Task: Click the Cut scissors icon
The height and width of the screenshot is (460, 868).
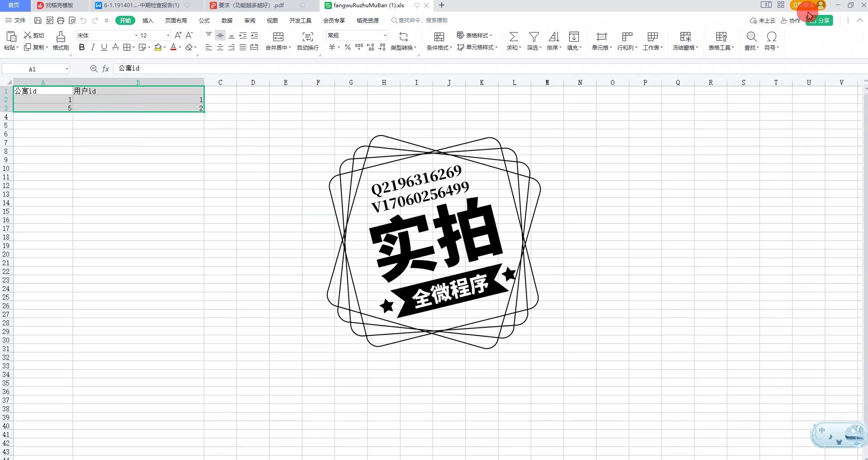Action: [28, 35]
